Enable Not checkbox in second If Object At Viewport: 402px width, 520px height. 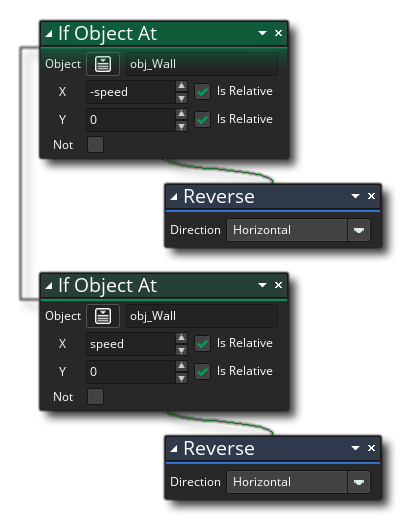click(95, 397)
